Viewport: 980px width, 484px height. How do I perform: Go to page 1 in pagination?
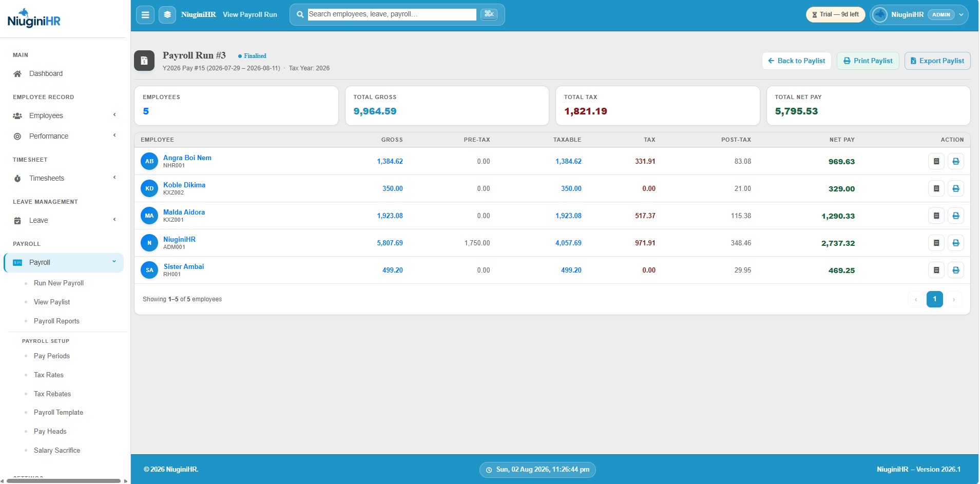coord(934,299)
